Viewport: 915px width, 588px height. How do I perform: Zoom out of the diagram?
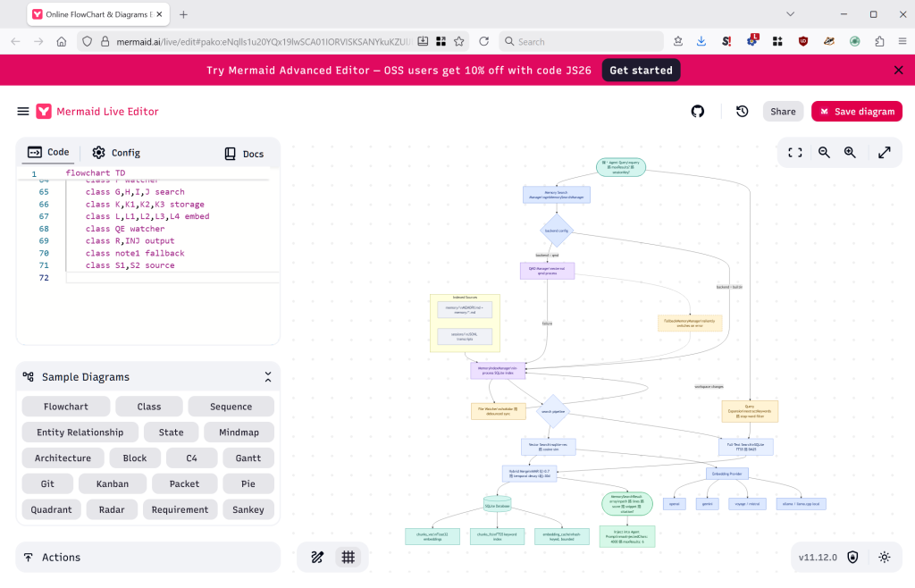point(824,152)
